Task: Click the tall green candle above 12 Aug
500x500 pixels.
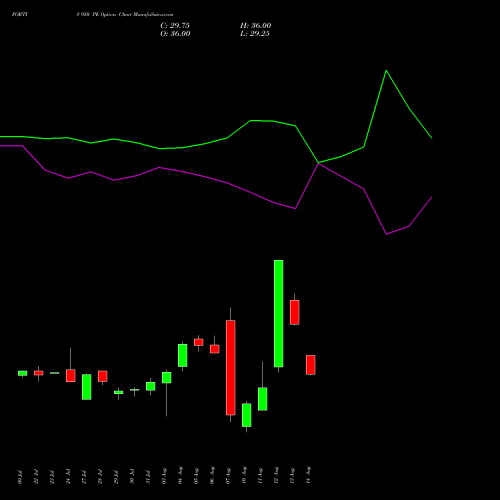Action: click(279, 313)
